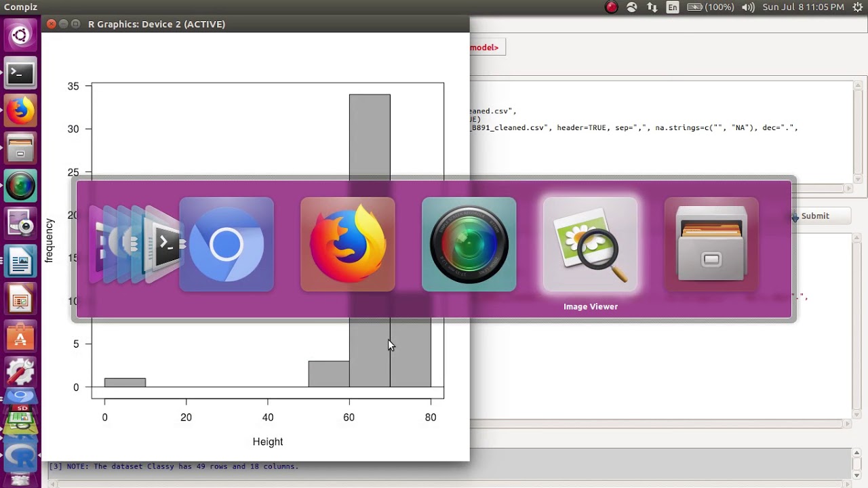Click the Messages pane vertical scrollbar
The image size is (868, 488).
(857, 464)
